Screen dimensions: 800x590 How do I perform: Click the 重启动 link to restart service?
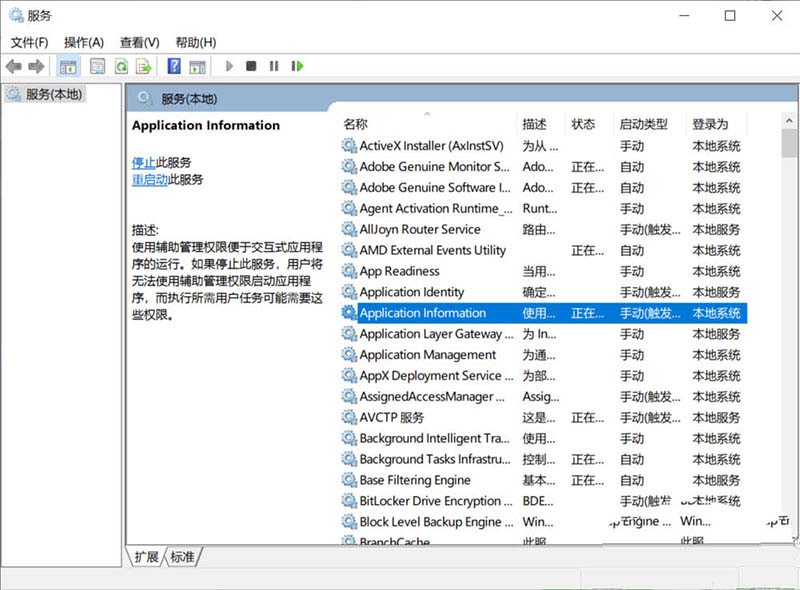click(x=150, y=180)
